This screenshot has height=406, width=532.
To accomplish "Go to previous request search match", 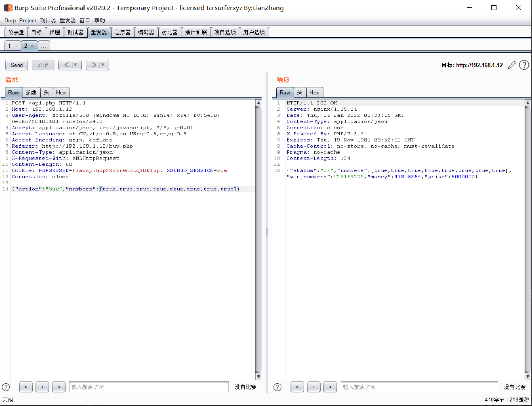I will 26,387.
